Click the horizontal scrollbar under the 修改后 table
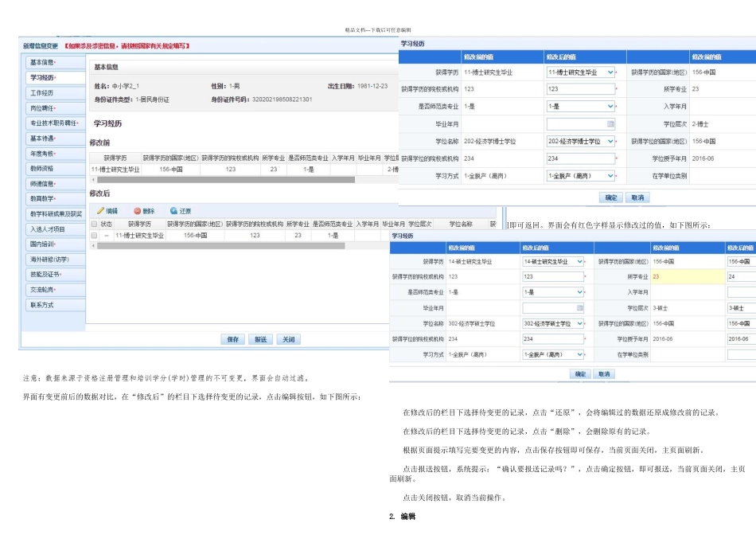Image resolution: width=756 pixels, height=535 pixels. [220, 246]
